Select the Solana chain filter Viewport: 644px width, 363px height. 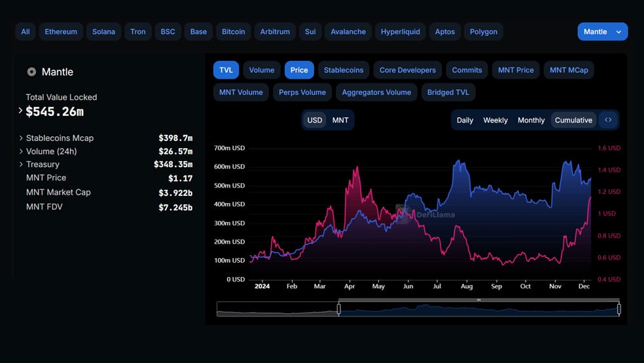[103, 31]
